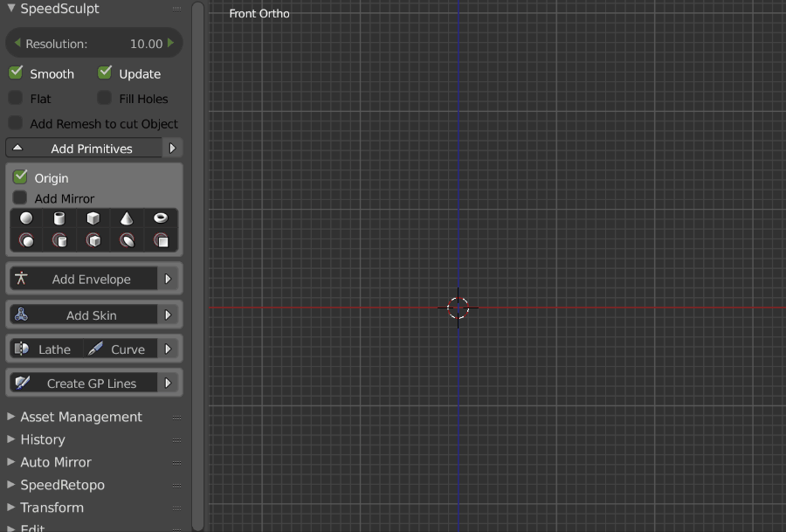786x532 pixels.
Task: Expand the Asset Management panel
Action: coord(11,416)
